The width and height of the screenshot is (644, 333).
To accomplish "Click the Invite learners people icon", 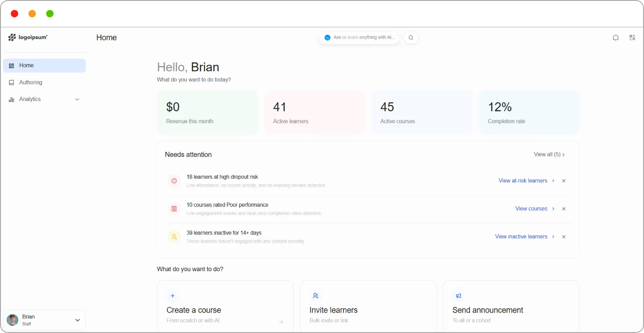I will click(x=315, y=295).
